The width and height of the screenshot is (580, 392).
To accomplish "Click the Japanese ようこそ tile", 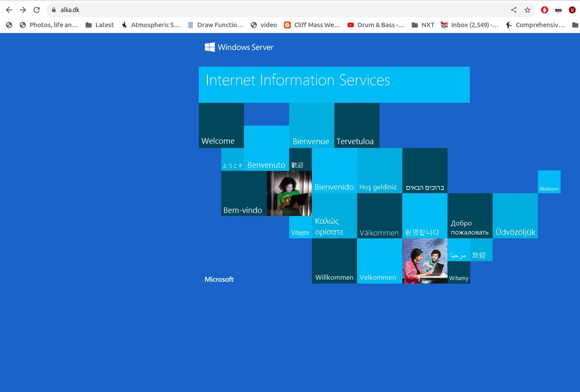I will (232, 160).
